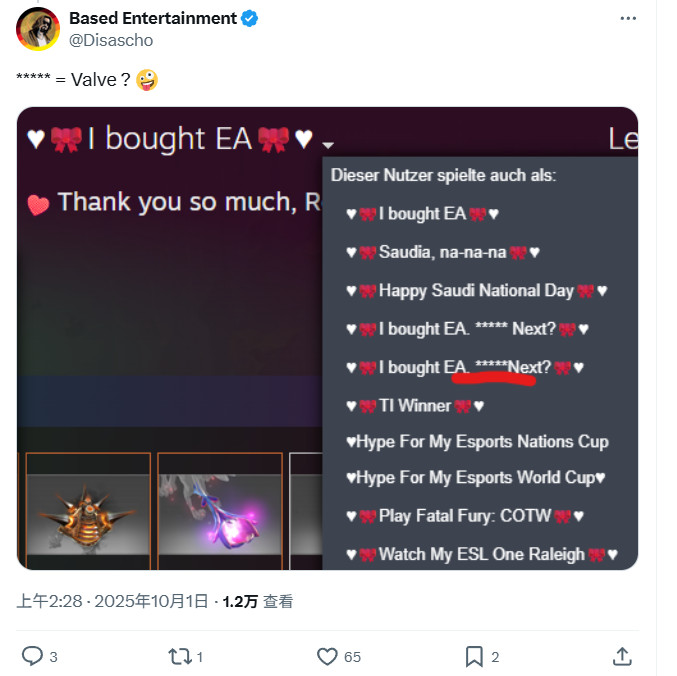Click the orange spiked item thumbnail
Viewport: 677px width, 676px height.
tap(88, 508)
